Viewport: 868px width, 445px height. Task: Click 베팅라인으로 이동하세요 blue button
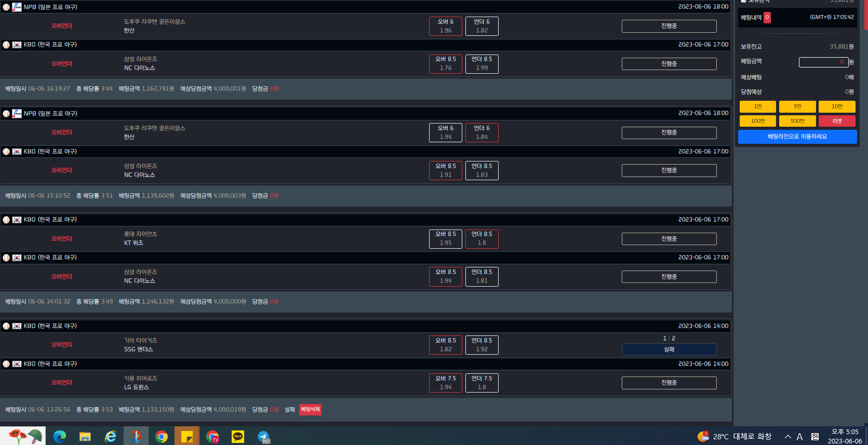(797, 137)
